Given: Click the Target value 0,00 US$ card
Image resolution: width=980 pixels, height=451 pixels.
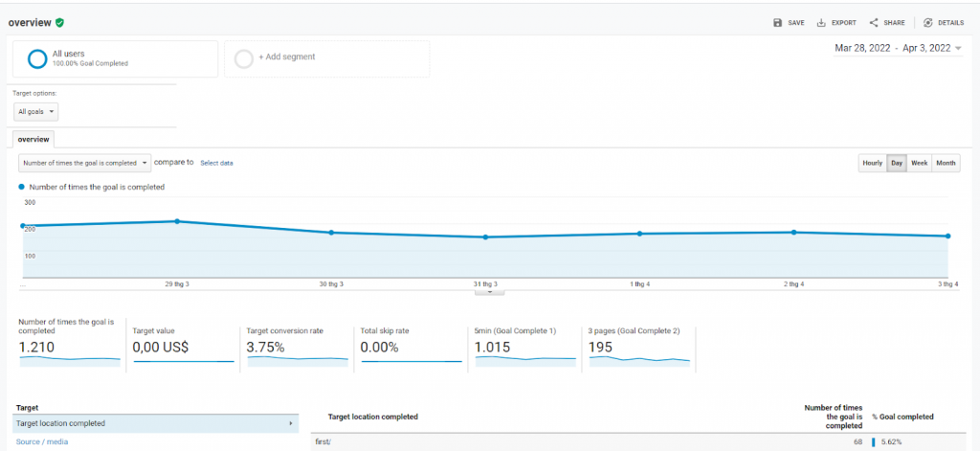Looking at the screenshot, I should click(183, 348).
